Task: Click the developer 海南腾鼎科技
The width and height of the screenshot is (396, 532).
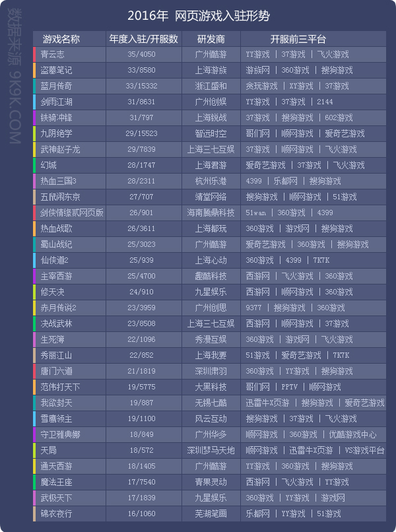Action: 211,213
